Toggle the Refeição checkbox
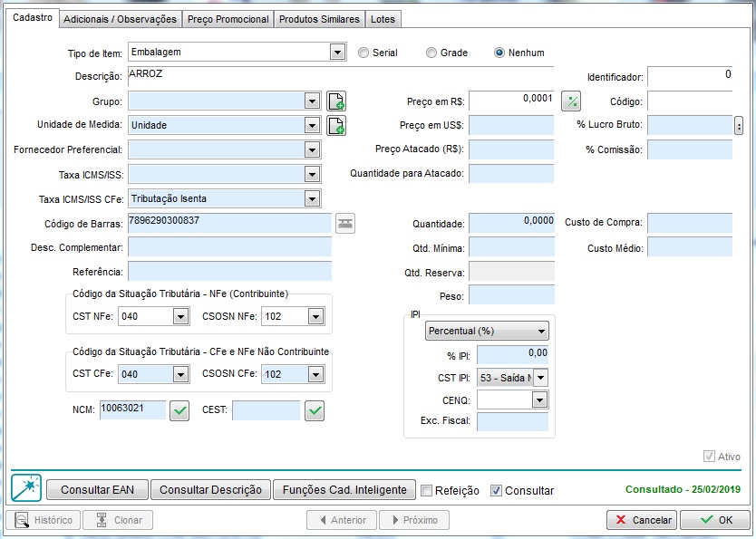 (426, 490)
